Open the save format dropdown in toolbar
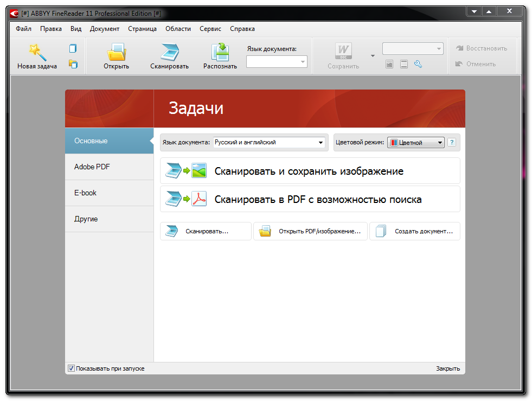Viewport: 532px width, 401px height. tap(413, 48)
